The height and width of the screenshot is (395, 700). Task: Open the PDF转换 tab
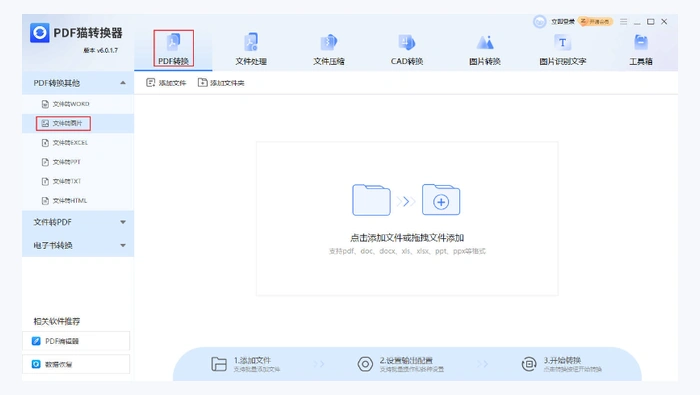(x=173, y=49)
